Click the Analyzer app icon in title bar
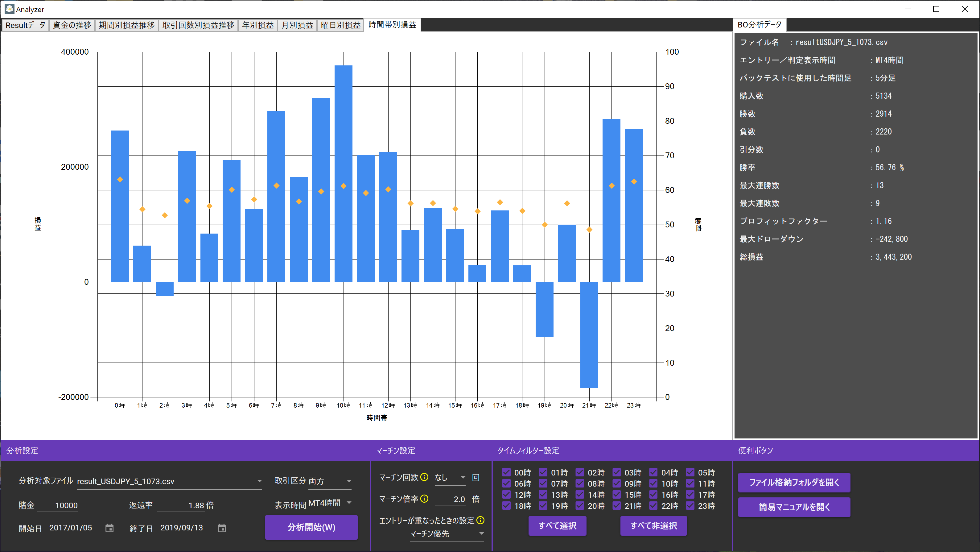Viewport: 980px width, 552px height. click(9, 9)
